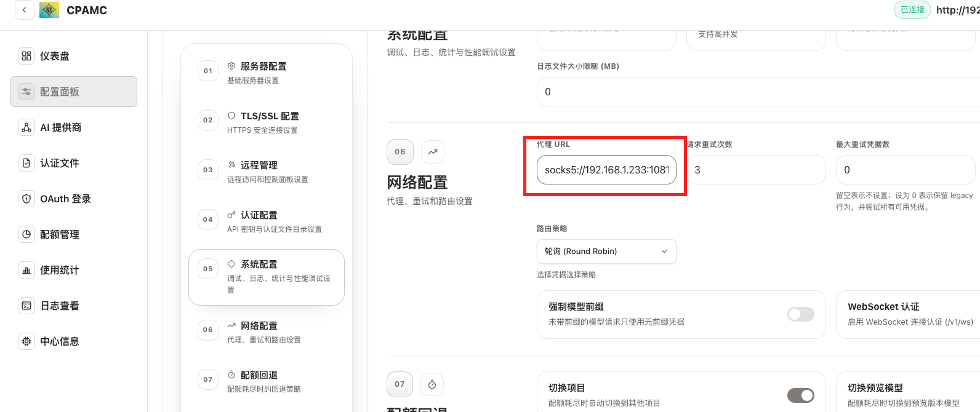Viewport: 980px width, 412px height.
Task: Click the diamond icon beside 系统配置
Action: [231, 264]
